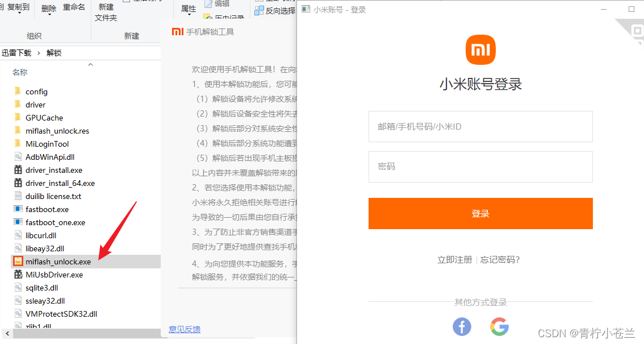Minimize the 小米账号 login window

click(x=604, y=10)
